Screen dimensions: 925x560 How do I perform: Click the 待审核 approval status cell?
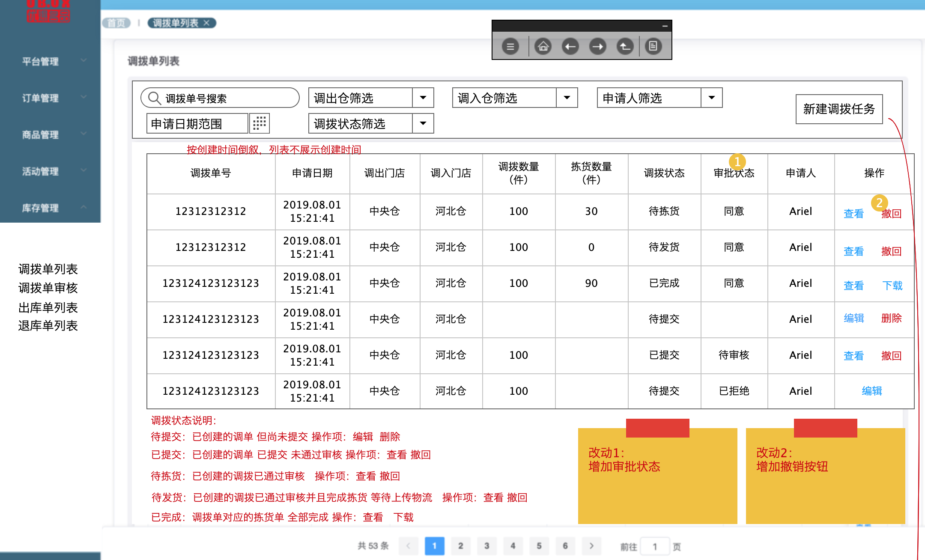click(x=734, y=355)
